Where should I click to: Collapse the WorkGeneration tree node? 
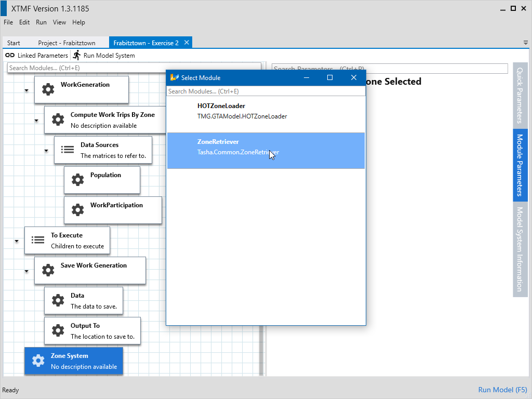(x=26, y=91)
